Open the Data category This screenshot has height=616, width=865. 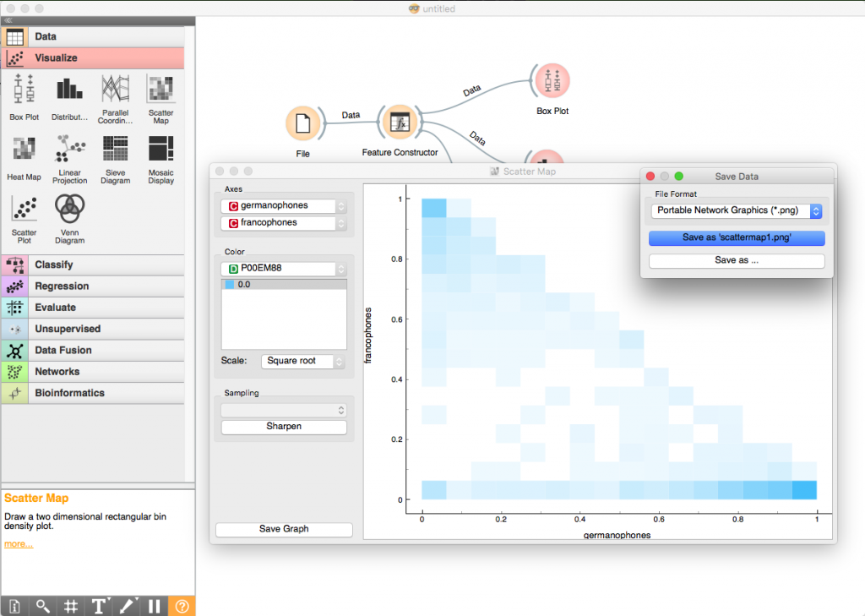93,36
